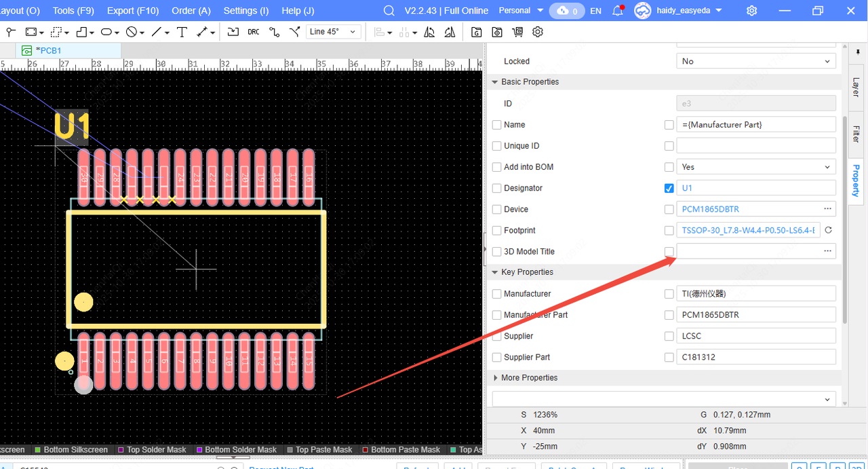Open the Export (F10) menu
868x469 pixels.
point(133,11)
